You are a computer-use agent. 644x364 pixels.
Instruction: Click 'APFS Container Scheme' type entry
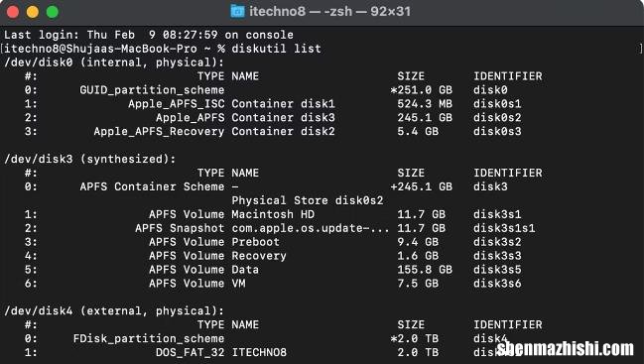click(152, 186)
